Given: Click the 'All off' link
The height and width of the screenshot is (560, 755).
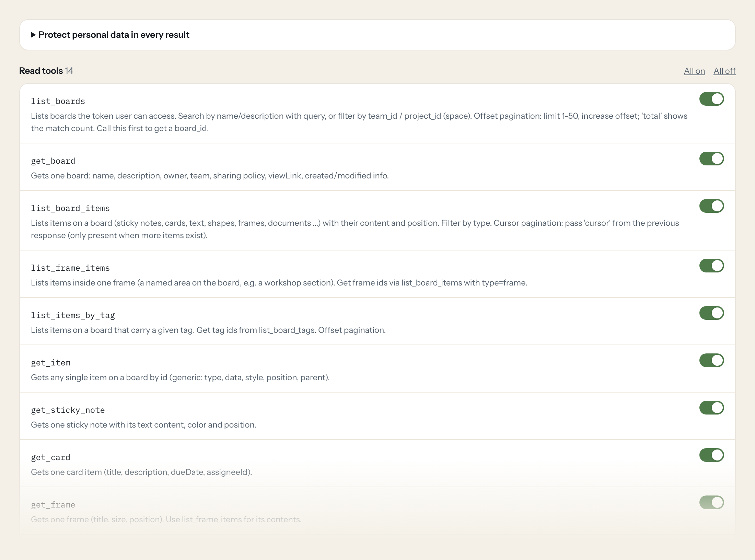Looking at the screenshot, I should click(724, 71).
